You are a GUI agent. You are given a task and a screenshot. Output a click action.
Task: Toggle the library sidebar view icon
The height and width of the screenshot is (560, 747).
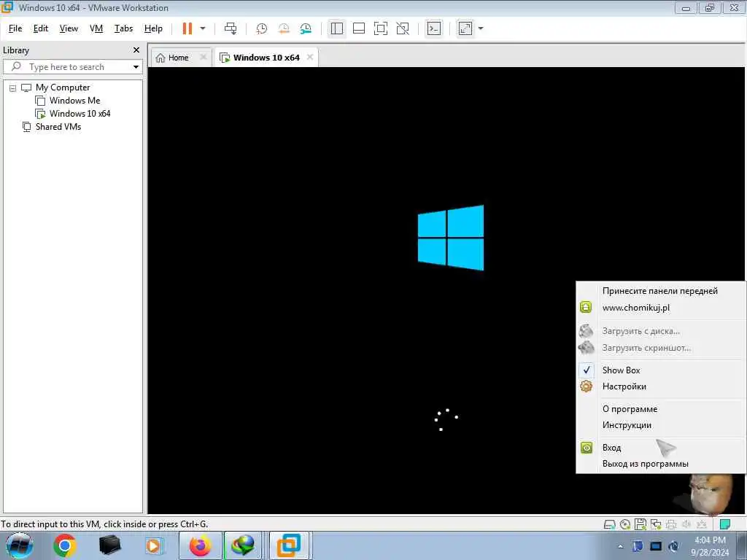[337, 28]
